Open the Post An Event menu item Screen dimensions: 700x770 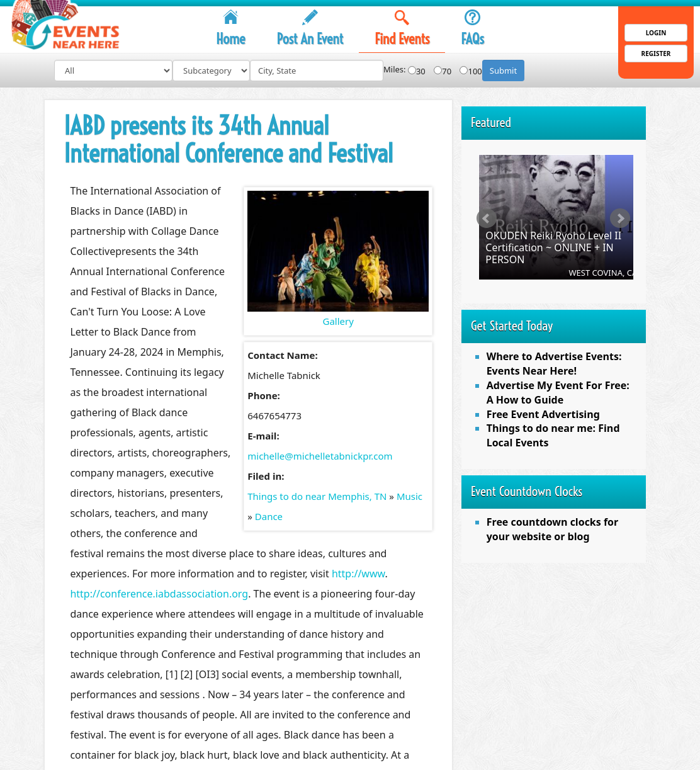click(310, 39)
